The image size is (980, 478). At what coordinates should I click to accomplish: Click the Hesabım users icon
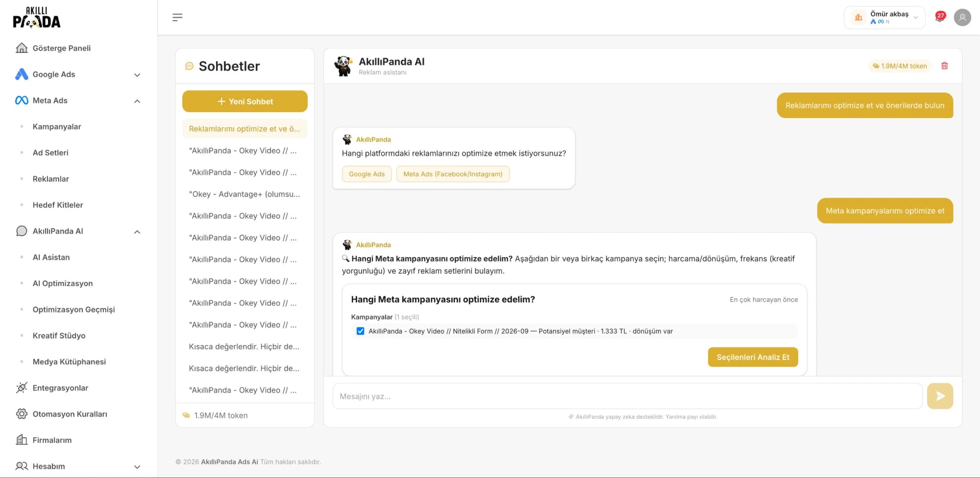[x=22, y=466]
